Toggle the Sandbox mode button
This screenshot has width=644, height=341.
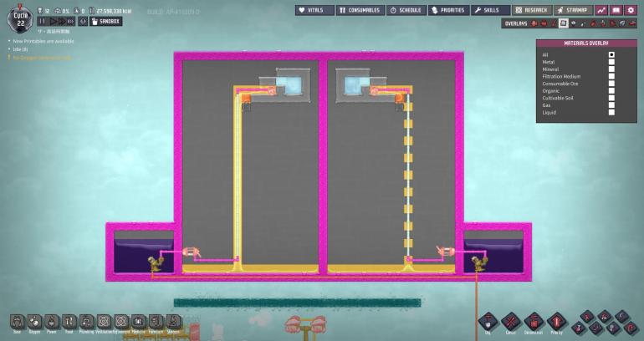click(x=106, y=22)
